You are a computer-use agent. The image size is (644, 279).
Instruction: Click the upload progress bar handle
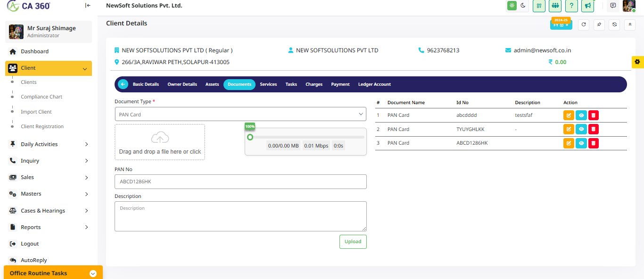click(250, 137)
